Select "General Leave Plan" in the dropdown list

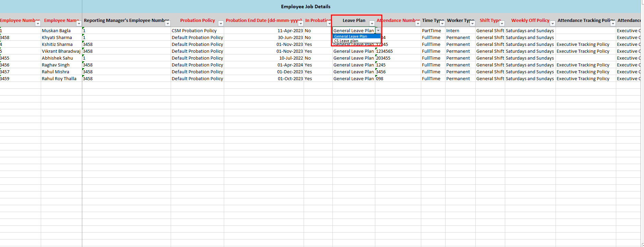351,36
